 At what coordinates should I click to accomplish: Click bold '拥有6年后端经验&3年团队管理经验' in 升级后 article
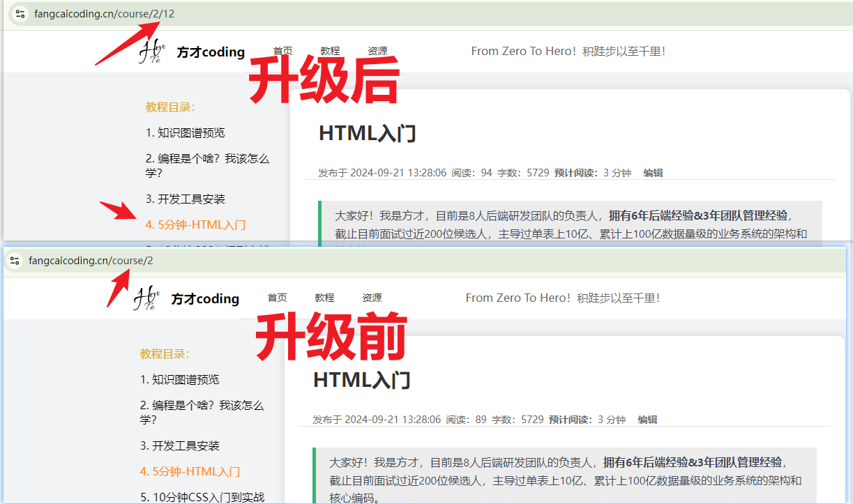(x=698, y=215)
